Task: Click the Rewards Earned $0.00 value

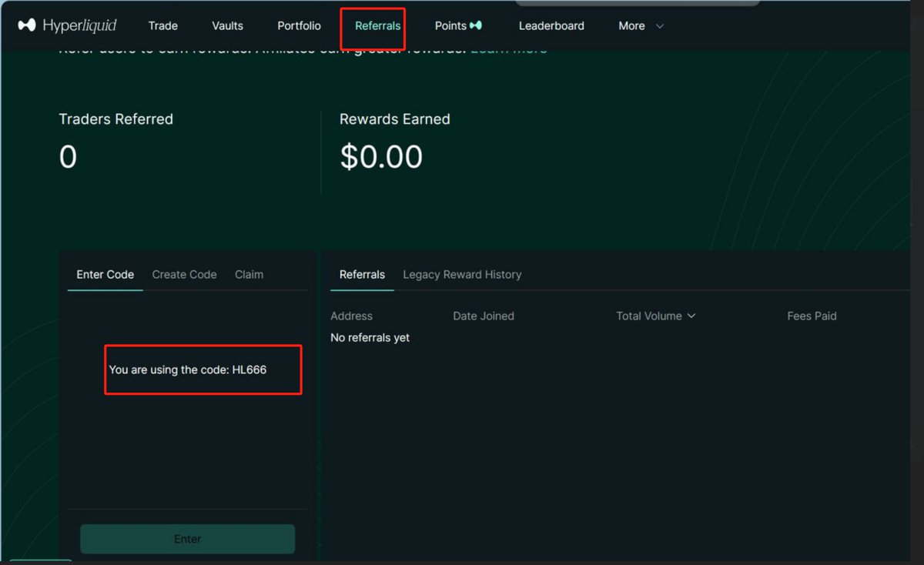Action: coord(381,157)
